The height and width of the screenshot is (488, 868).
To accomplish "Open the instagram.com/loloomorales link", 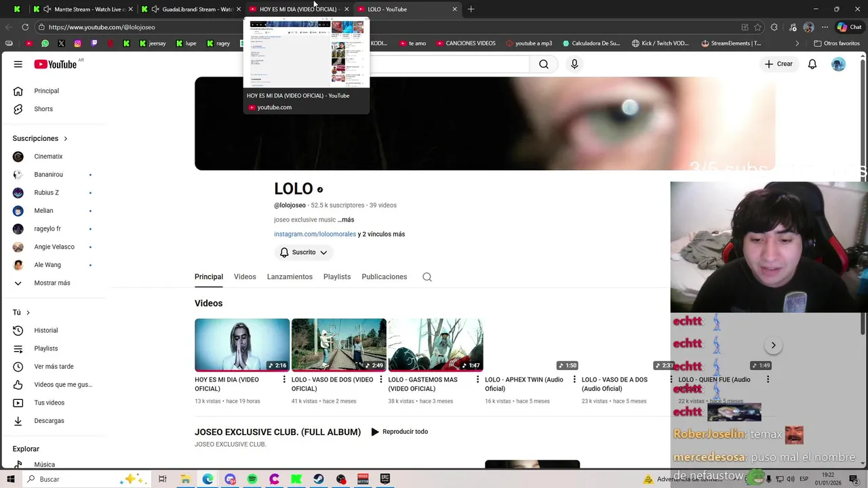I will [x=315, y=234].
